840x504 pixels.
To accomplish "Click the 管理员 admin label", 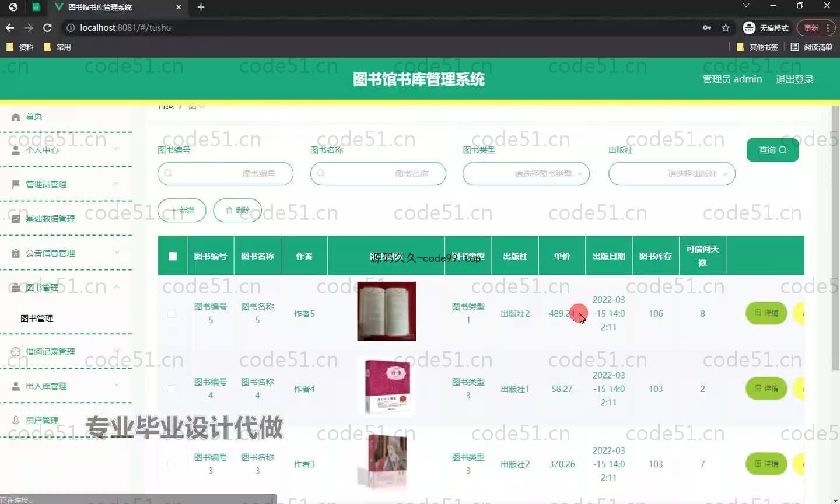I will 732,79.
